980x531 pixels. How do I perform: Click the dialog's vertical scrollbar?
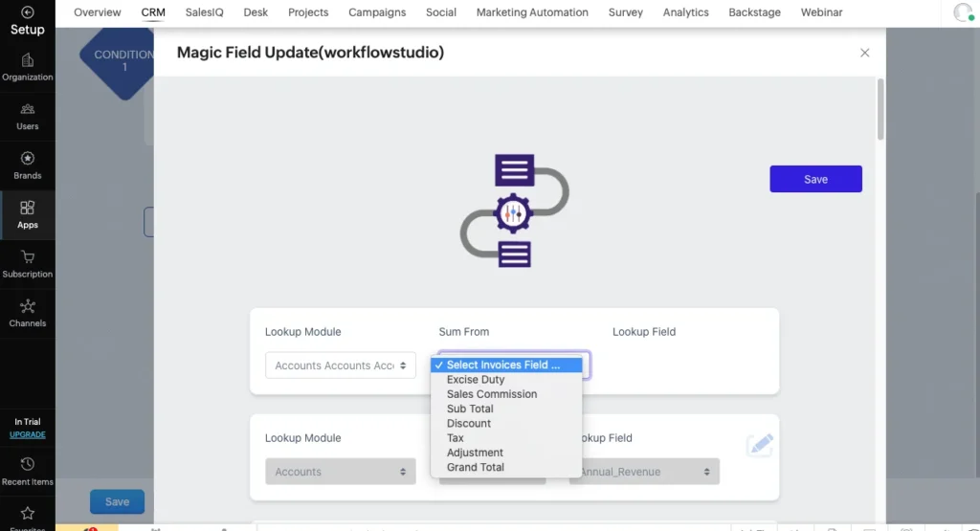[x=880, y=109]
